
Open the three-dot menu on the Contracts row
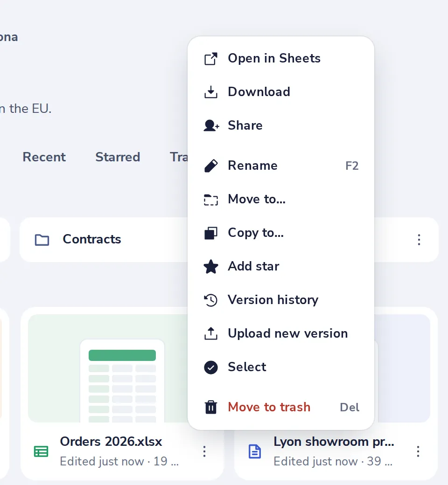419,240
